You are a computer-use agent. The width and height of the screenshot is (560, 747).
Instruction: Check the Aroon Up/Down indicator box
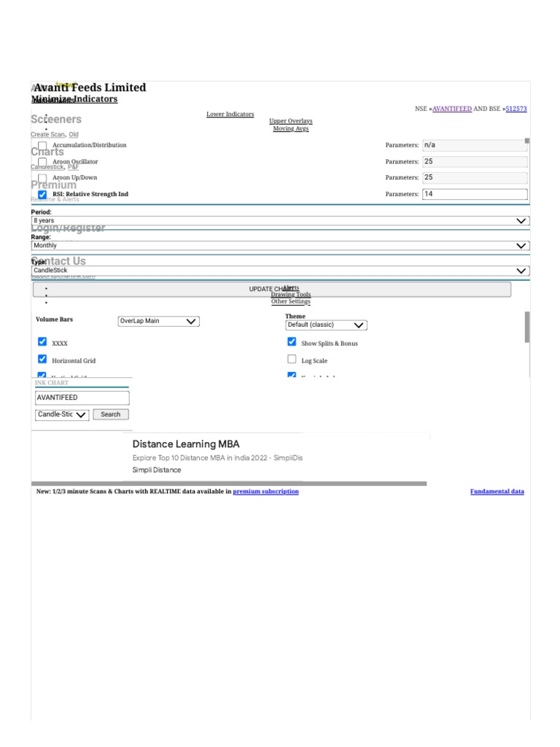[x=42, y=178]
